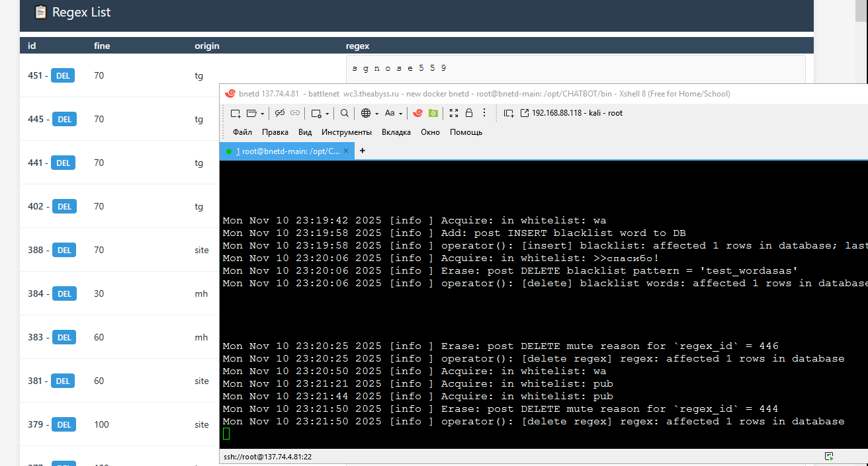Viewport: 868px width, 466px height.
Task: Expand the globe encoding dropdown arrow
Action: pyautogui.click(x=377, y=114)
